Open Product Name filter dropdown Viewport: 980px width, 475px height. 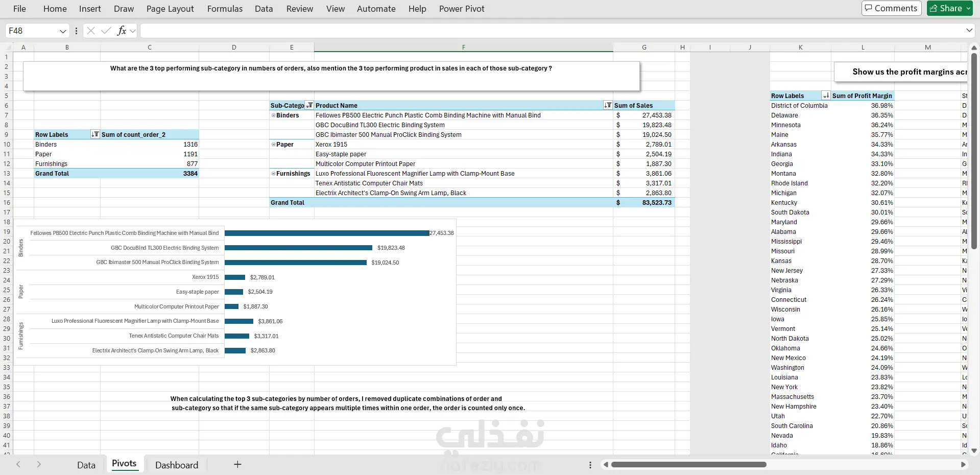coord(608,105)
